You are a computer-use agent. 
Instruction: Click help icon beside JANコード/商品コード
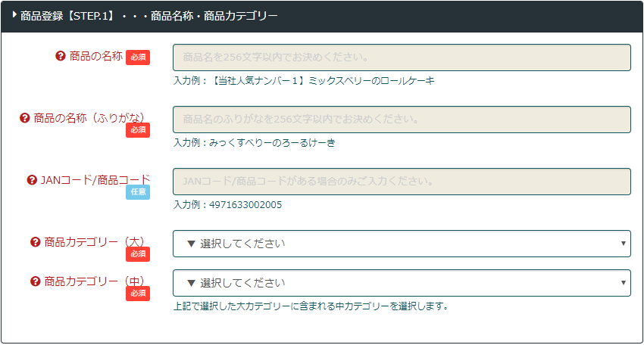click(x=32, y=180)
